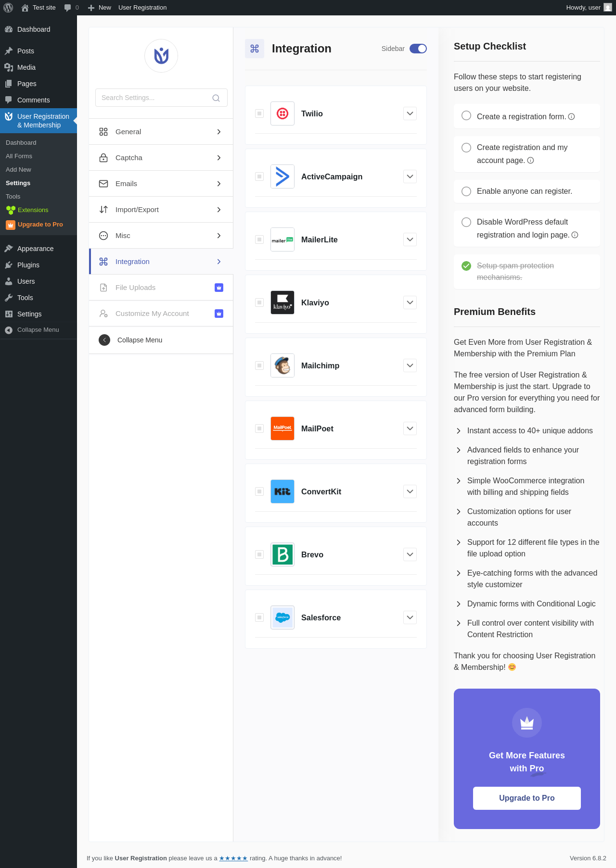This screenshot has height=868, width=616.
Task: Expand the Klaviyo dropdown arrow
Action: coord(410,302)
